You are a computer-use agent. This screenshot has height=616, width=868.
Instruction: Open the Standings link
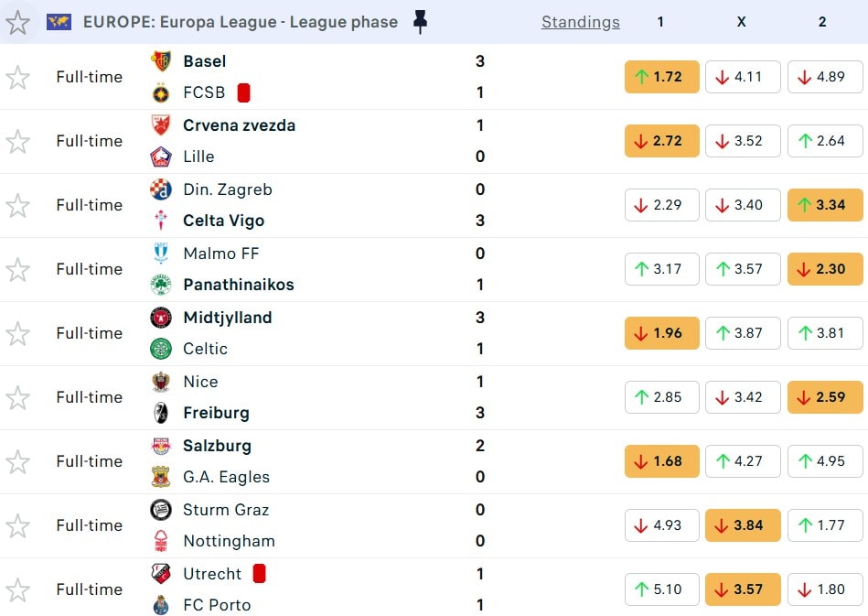tap(580, 22)
